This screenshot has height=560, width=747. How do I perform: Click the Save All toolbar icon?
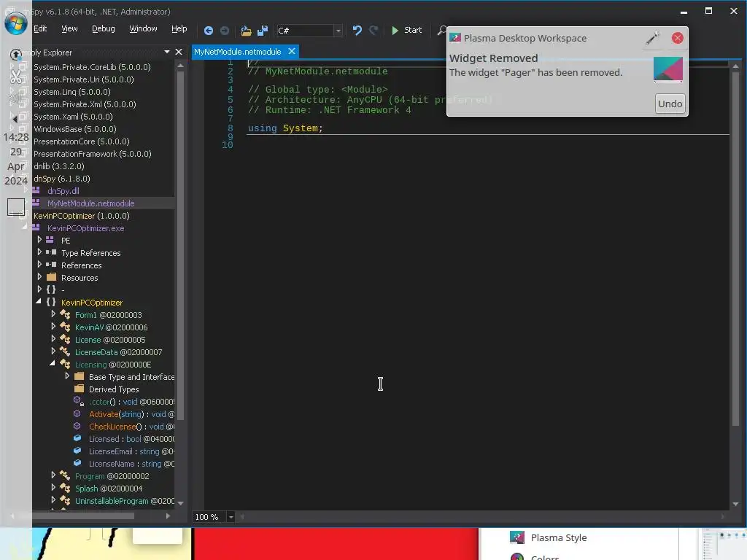pos(263,31)
